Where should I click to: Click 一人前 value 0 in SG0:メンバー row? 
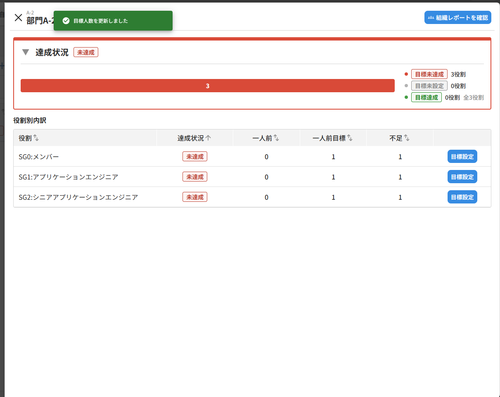pos(266,157)
